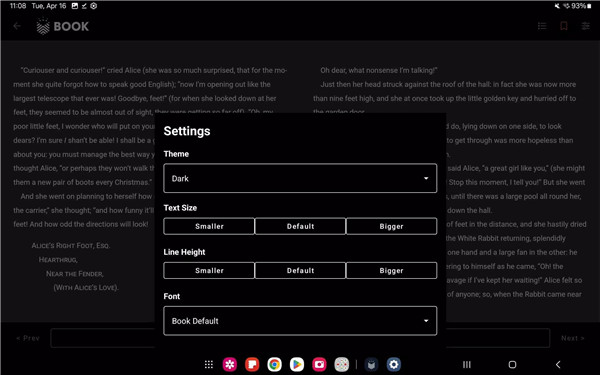Open the reader settings sliders icon

click(585, 26)
